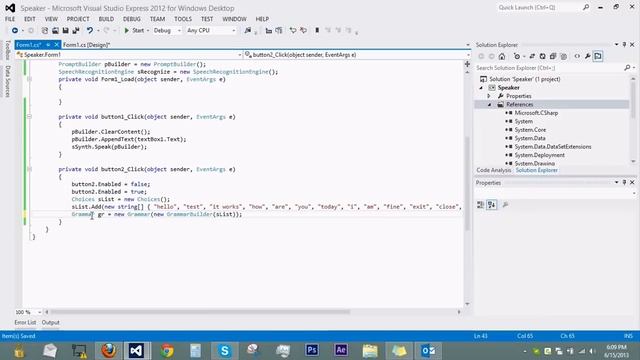Open the Data Sources side panel tab
640x360 pixels.
click(x=7, y=82)
